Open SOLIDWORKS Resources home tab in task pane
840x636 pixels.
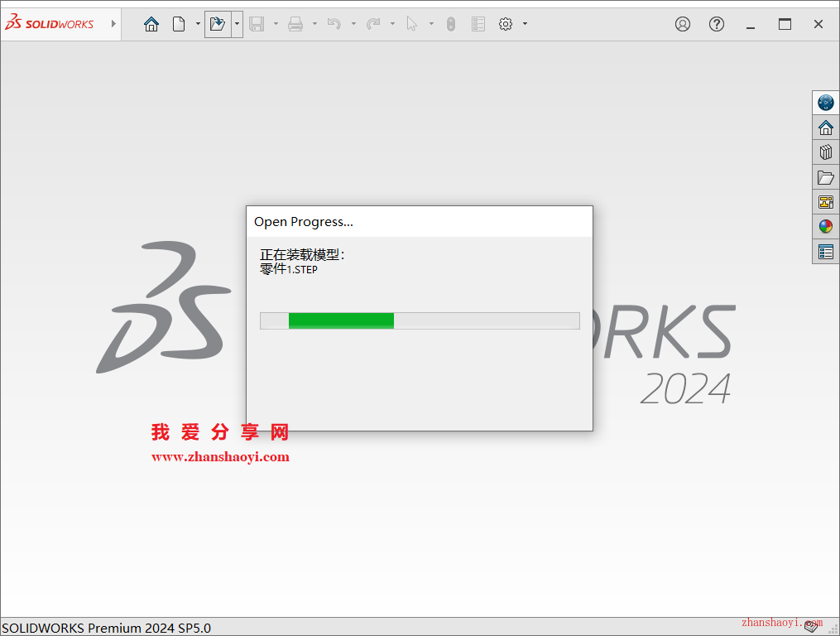click(826, 128)
